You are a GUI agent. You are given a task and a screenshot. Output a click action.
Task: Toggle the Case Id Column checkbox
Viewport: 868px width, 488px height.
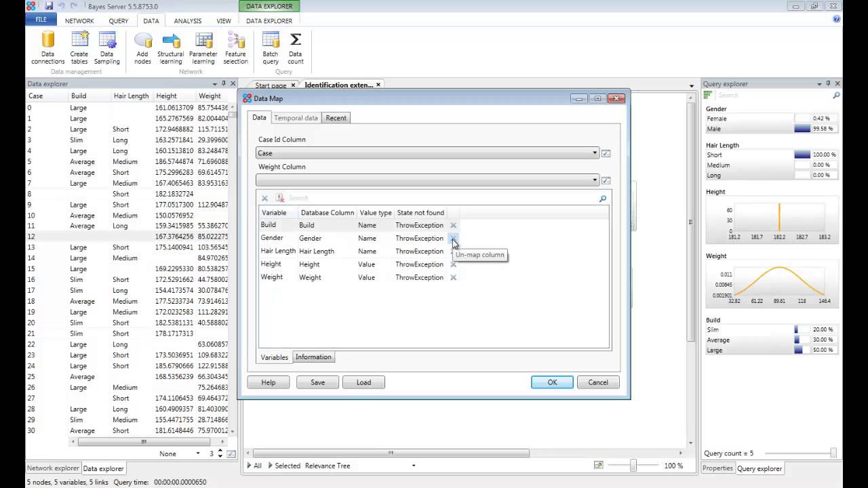606,153
